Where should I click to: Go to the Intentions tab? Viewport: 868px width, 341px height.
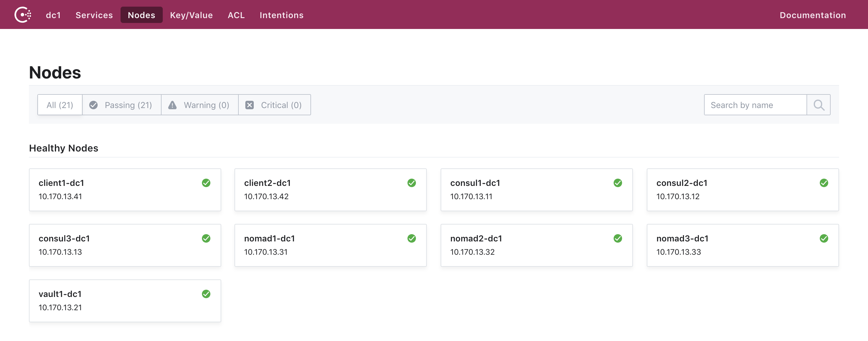click(x=281, y=15)
